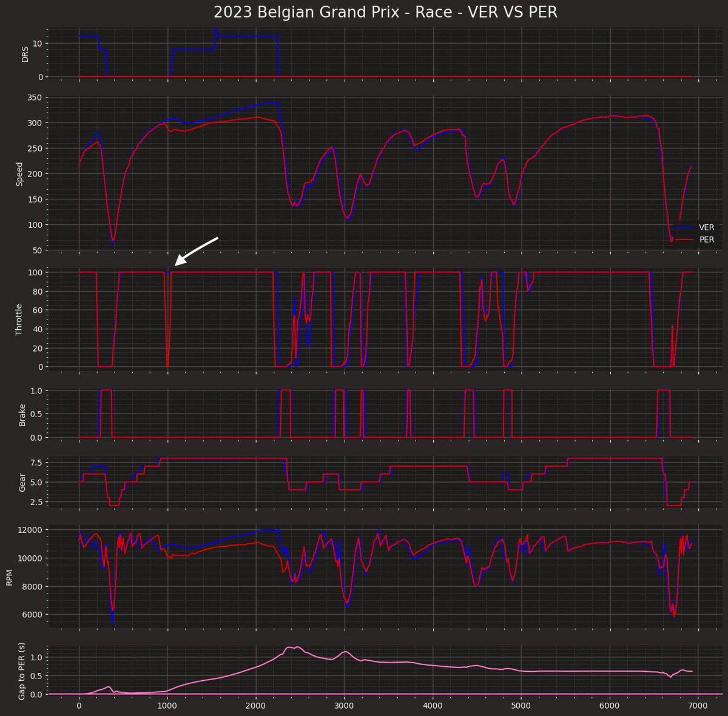This screenshot has width=728, height=716.
Task: Select the VER label in the legend
Action: coord(706,227)
